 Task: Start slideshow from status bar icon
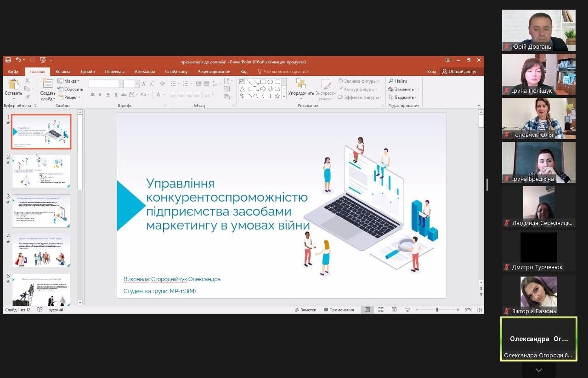click(x=407, y=310)
